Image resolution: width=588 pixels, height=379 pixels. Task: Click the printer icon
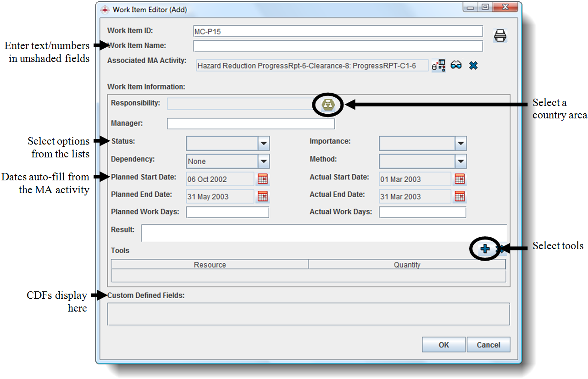click(x=500, y=36)
